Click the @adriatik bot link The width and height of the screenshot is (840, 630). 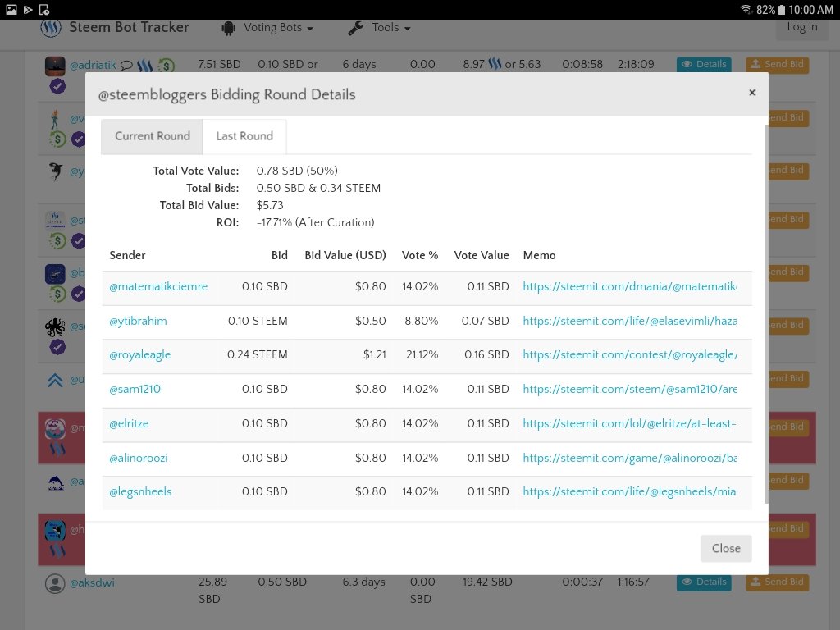93,66
